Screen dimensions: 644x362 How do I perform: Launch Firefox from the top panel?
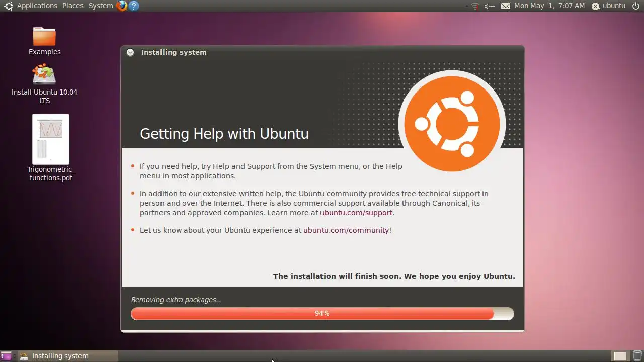coord(121,6)
